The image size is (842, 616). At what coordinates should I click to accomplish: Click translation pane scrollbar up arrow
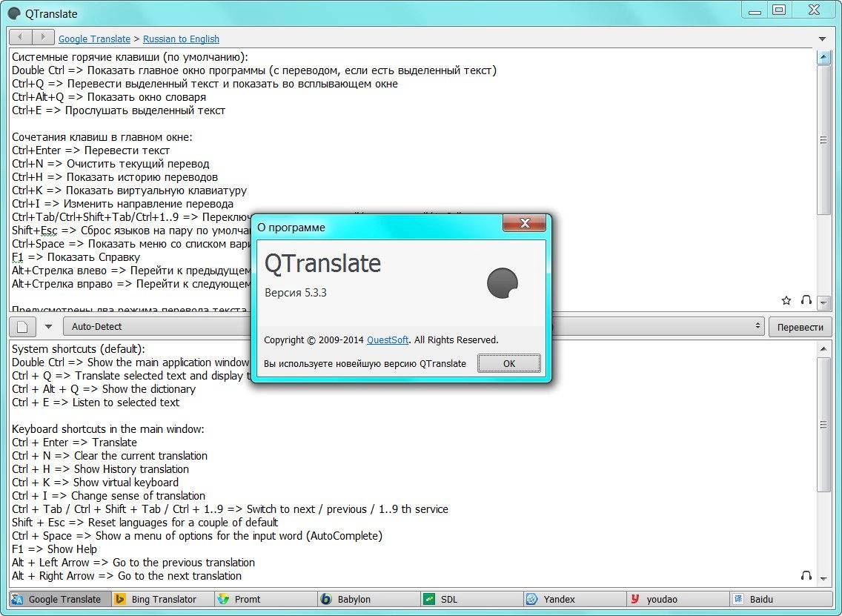coord(823,349)
